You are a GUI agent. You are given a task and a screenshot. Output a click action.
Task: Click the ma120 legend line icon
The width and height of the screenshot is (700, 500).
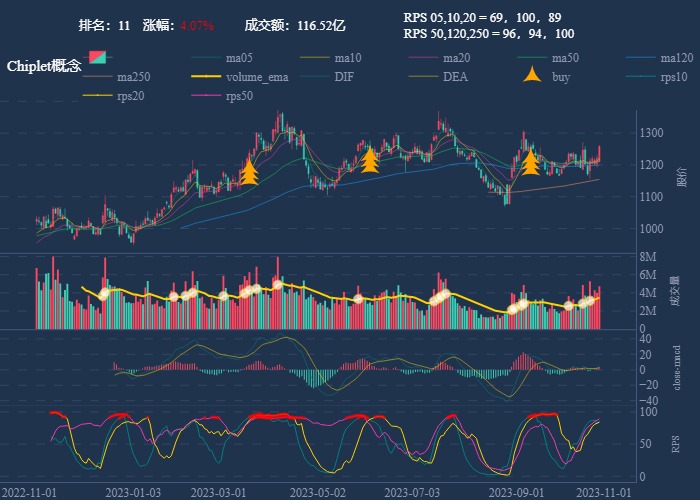pos(639,58)
